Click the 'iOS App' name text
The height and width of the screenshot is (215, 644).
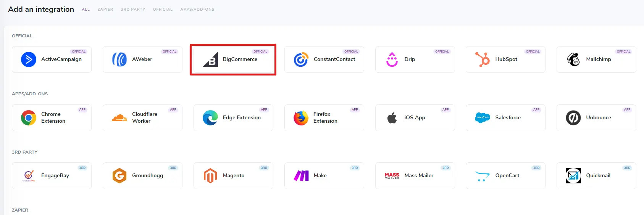[x=415, y=118]
